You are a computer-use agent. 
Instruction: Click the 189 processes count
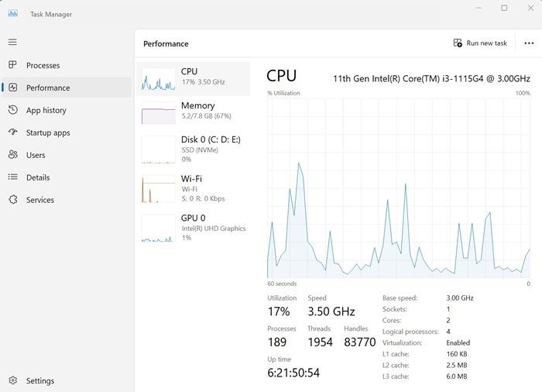tap(277, 342)
